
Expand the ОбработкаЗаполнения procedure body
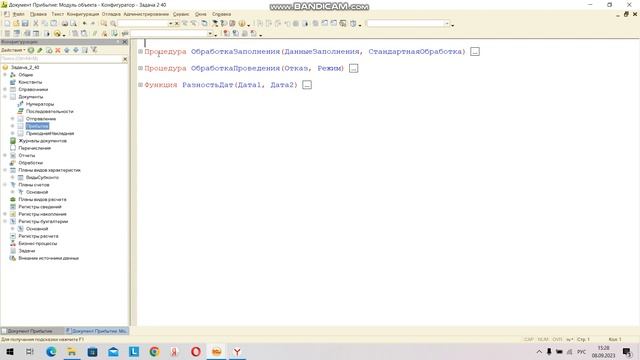coord(140,51)
